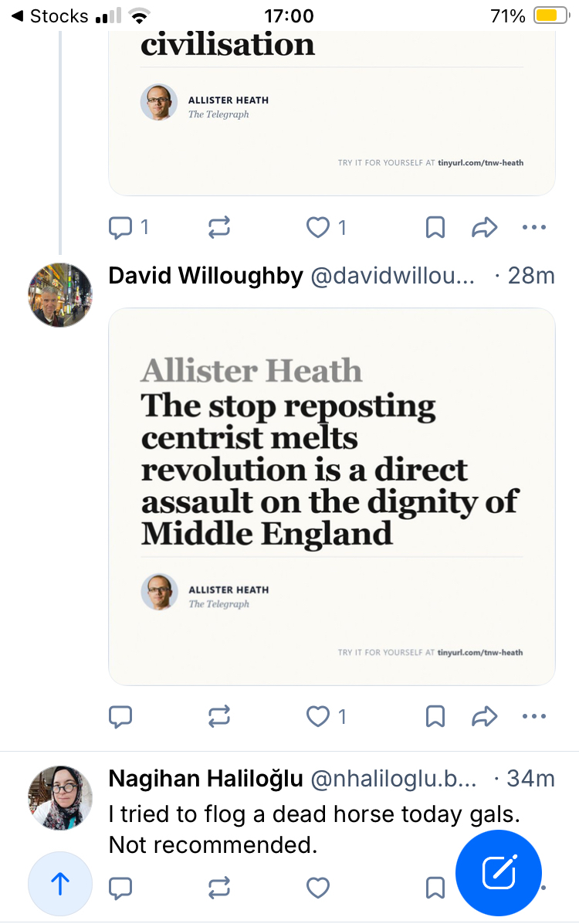Like the top civilisation post
The height and width of the screenshot is (924, 579).
click(x=318, y=227)
